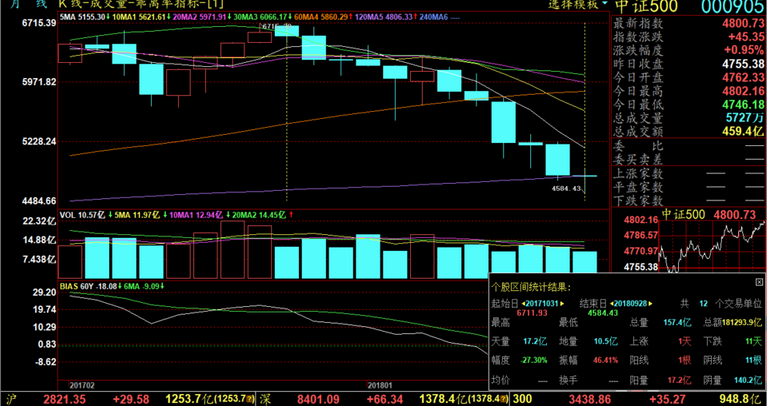This screenshot has width=768, height=406.
Task: Click the BIAS 6MA -9.09 label
Action: 144,286
